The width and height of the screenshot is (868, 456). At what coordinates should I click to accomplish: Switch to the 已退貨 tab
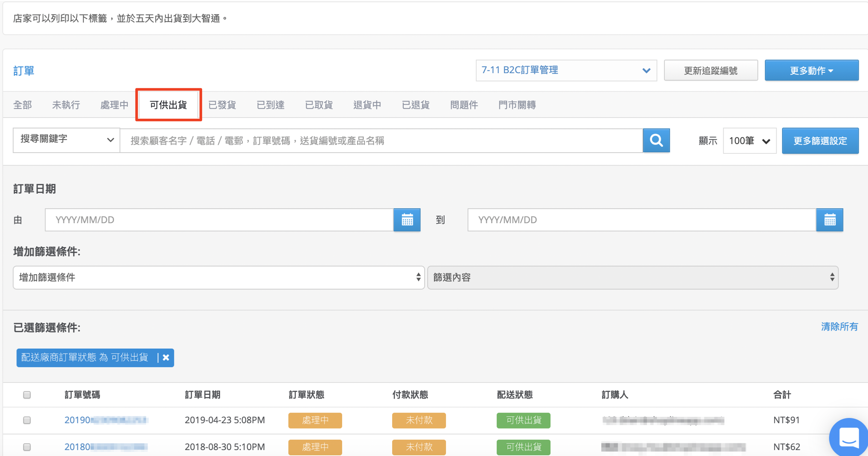[416, 105]
